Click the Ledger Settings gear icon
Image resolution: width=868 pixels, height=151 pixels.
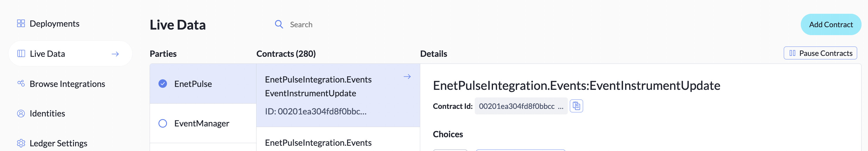coord(21,143)
